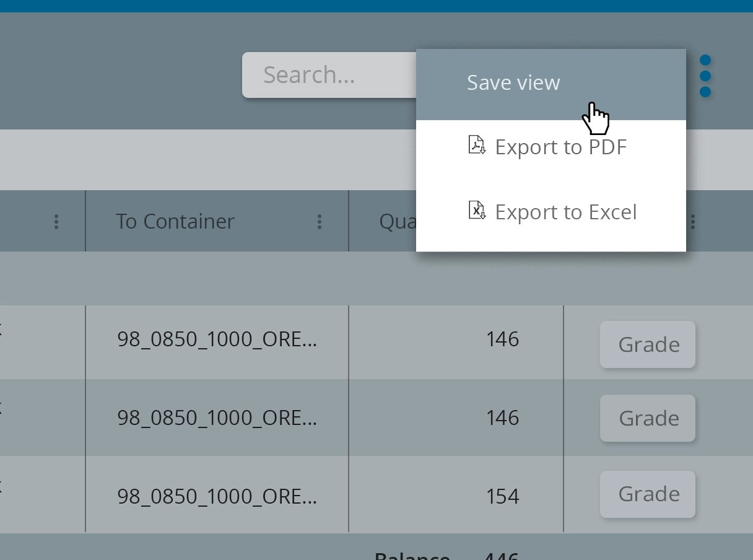Click the PDF file icon in the menu
The width and height of the screenshot is (753, 560).
click(x=476, y=146)
